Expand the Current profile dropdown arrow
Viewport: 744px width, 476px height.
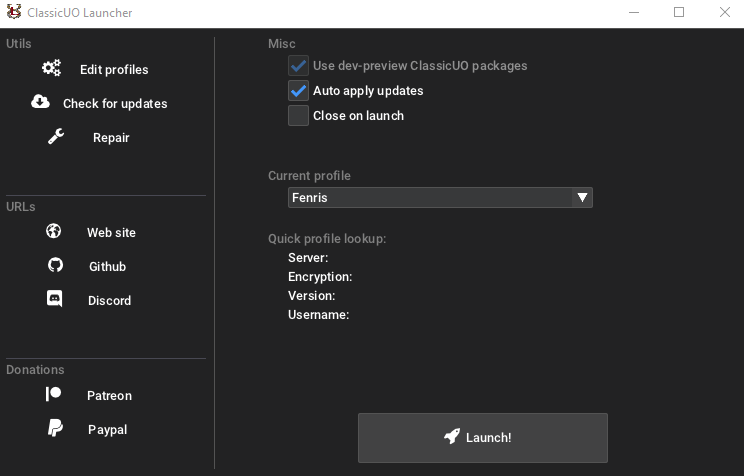coord(582,198)
